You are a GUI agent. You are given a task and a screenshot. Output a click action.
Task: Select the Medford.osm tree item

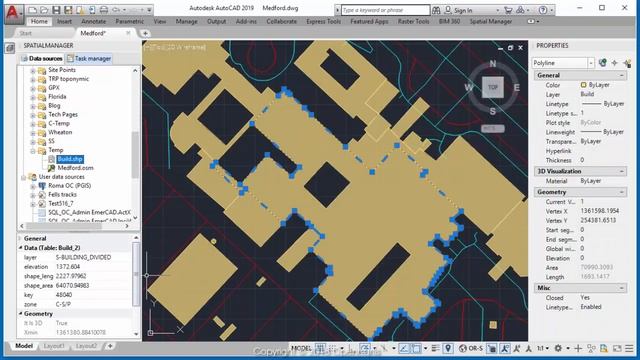pyautogui.click(x=76, y=168)
